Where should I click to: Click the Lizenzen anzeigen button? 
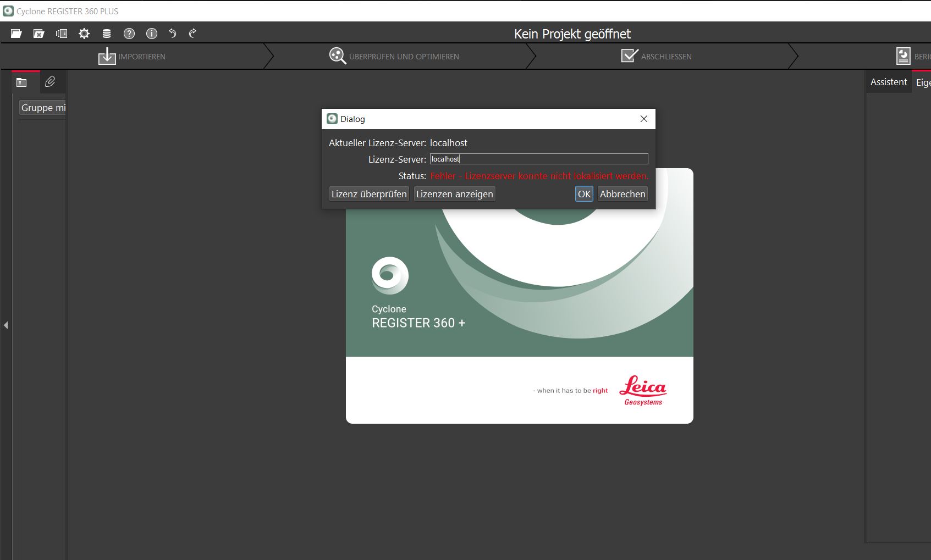pos(455,194)
